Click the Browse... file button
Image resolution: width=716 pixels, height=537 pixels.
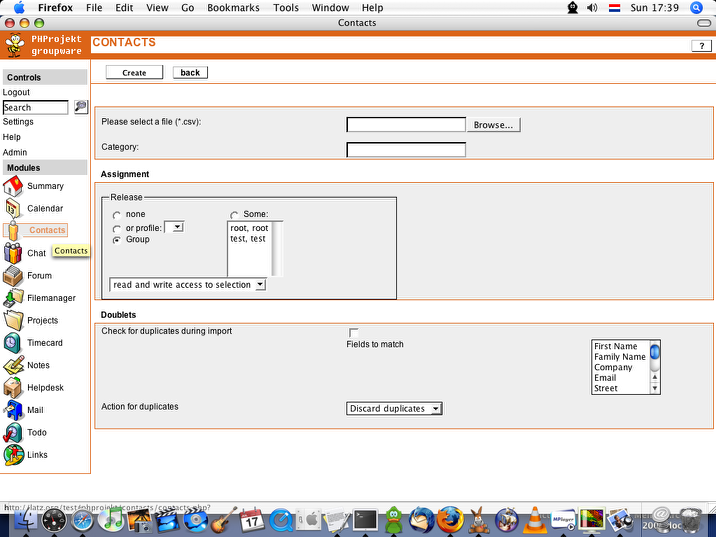(493, 125)
